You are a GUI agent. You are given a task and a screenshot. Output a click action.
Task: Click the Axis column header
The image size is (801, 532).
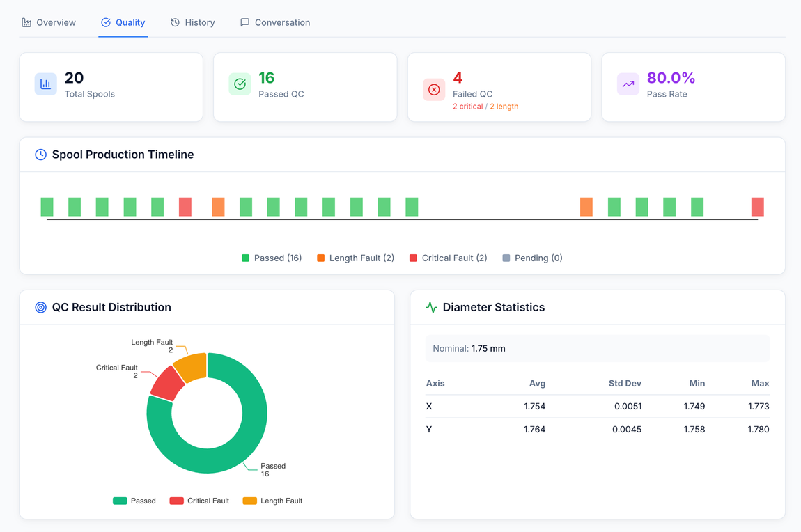(x=435, y=384)
